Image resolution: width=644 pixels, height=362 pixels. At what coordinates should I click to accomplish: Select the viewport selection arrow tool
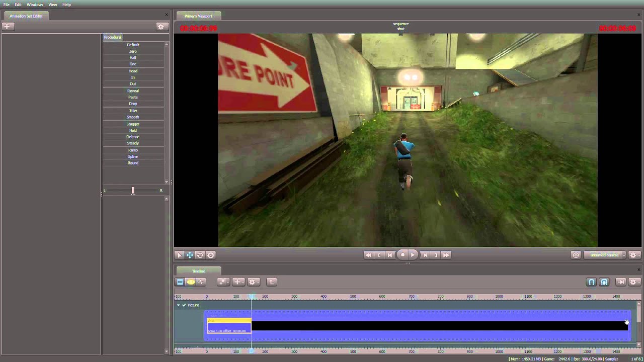pyautogui.click(x=180, y=255)
